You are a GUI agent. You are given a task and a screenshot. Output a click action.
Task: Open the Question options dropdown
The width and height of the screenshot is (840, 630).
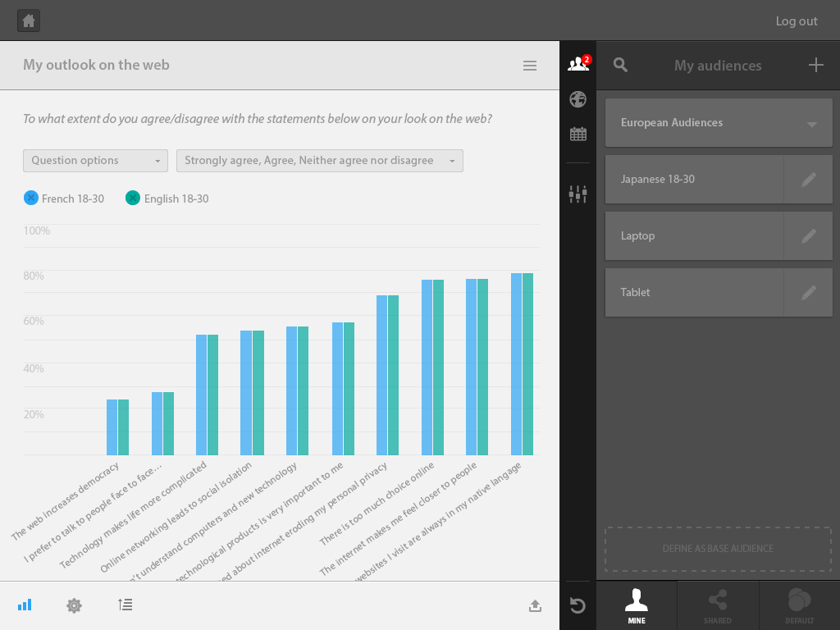pyautogui.click(x=95, y=161)
